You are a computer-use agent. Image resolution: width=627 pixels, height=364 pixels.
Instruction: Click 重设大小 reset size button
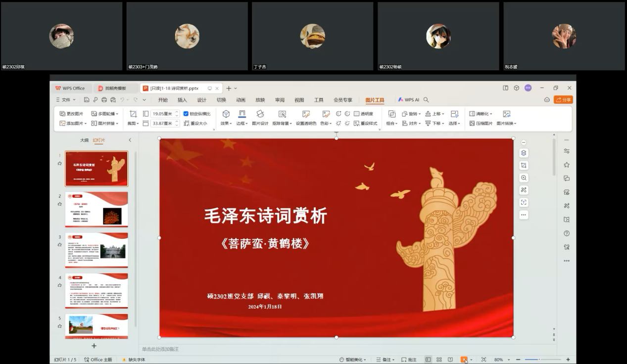[196, 123]
